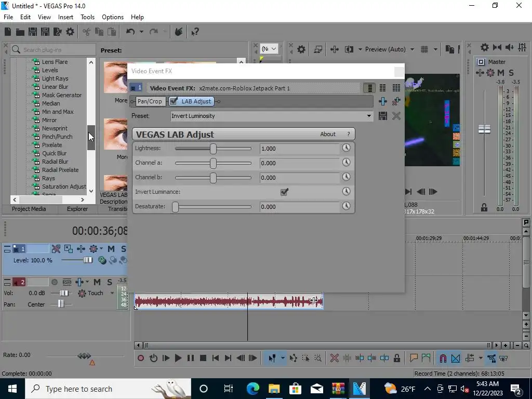Screen dimensions: 532x399
Task: Disable LAB Adjust plug-in checkbox in chain
Action: [174, 101]
